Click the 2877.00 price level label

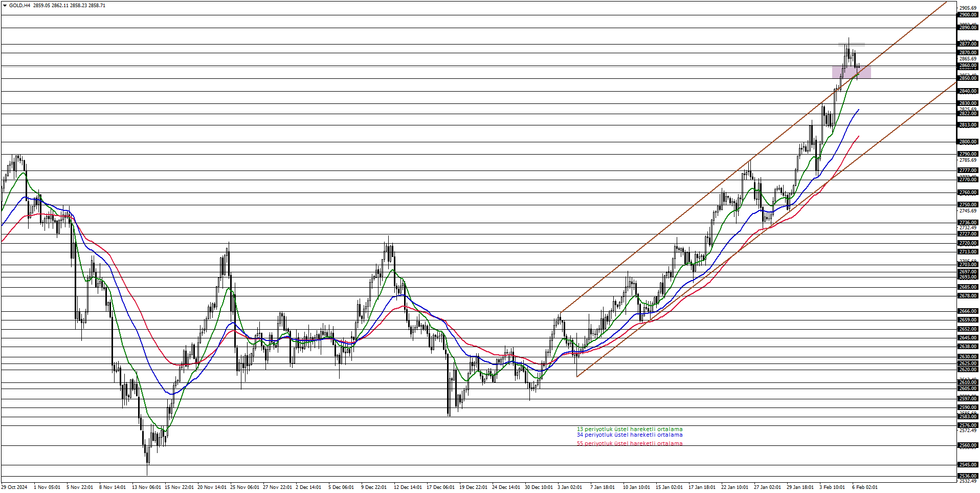pos(968,44)
